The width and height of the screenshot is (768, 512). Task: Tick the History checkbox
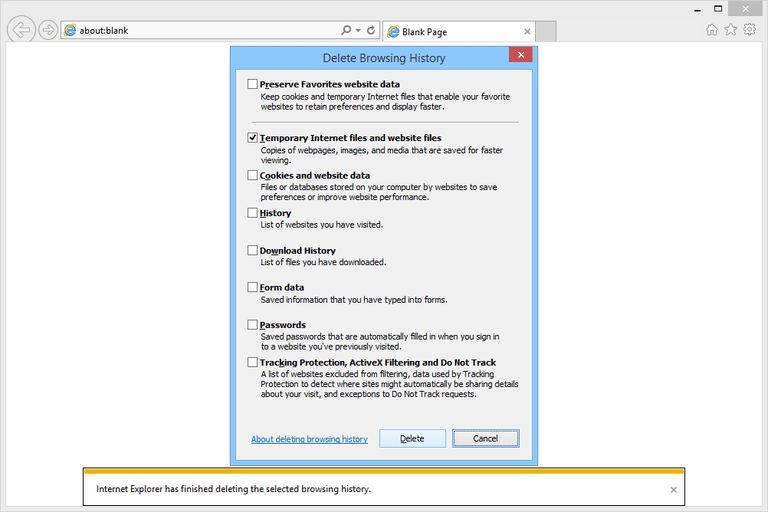tap(252, 213)
